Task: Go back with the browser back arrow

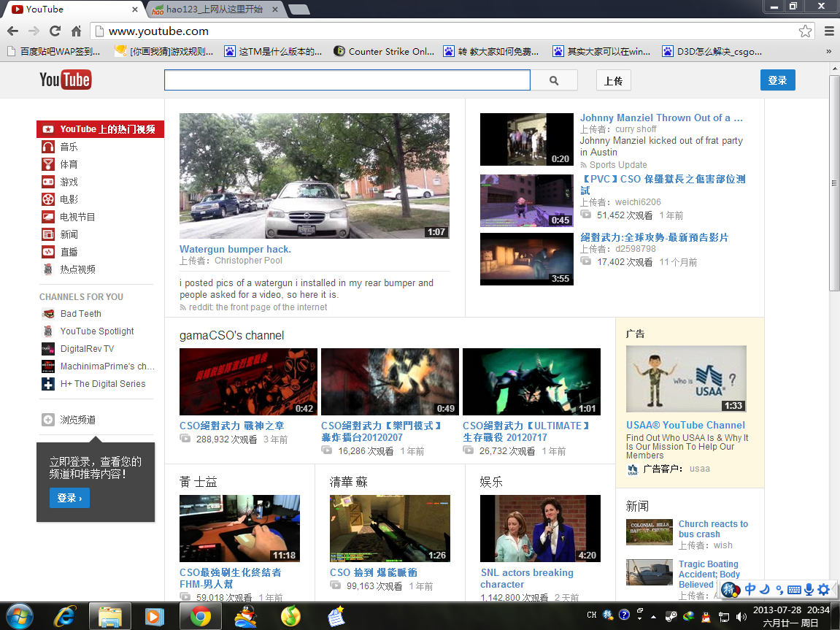Action: click(x=13, y=31)
